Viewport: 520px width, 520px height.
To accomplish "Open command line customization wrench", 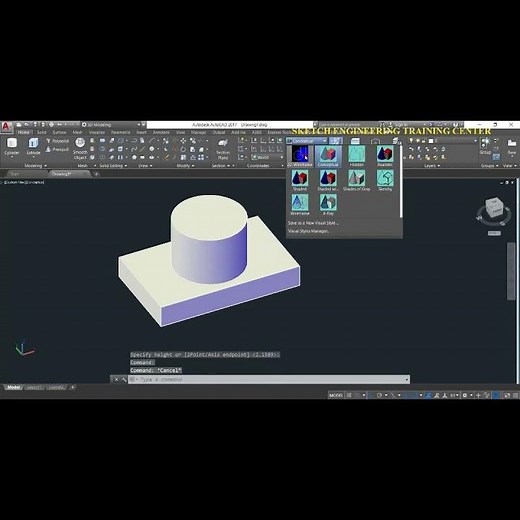I will tap(124, 379).
